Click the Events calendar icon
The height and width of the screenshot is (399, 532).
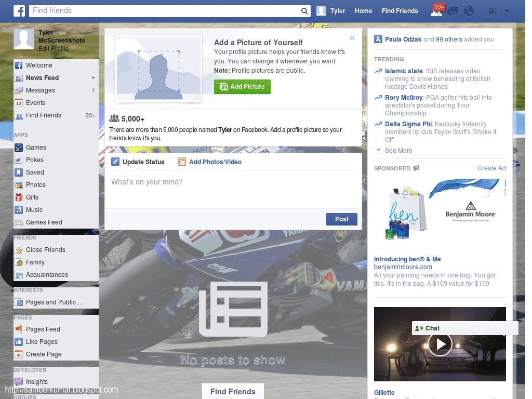click(x=19, y=103)
